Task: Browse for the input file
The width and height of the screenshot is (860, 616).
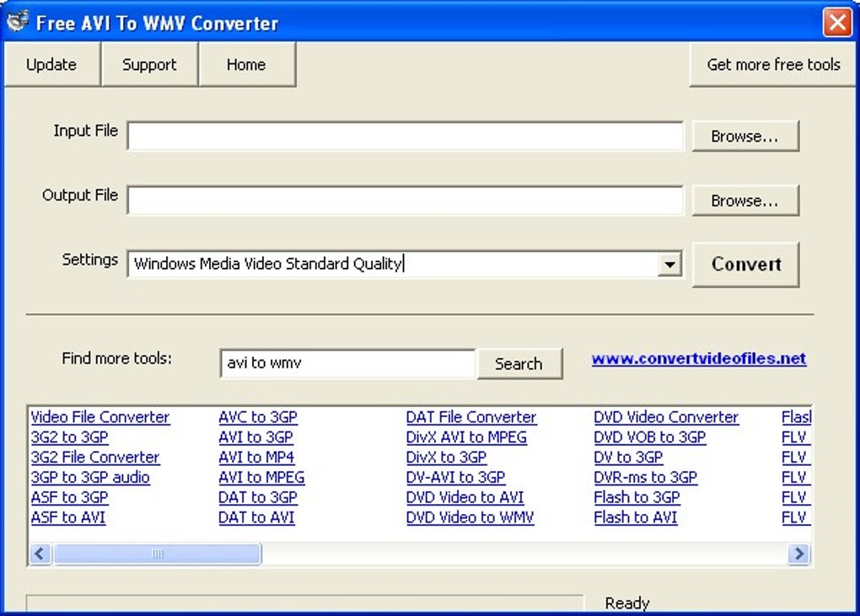Action: coord(744,136)
